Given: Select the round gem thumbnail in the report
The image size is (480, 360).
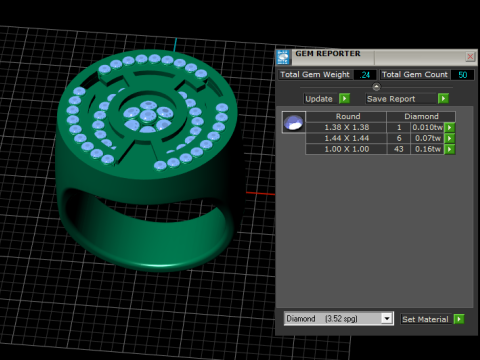Looking at the screenshot, I should (293, 122).
